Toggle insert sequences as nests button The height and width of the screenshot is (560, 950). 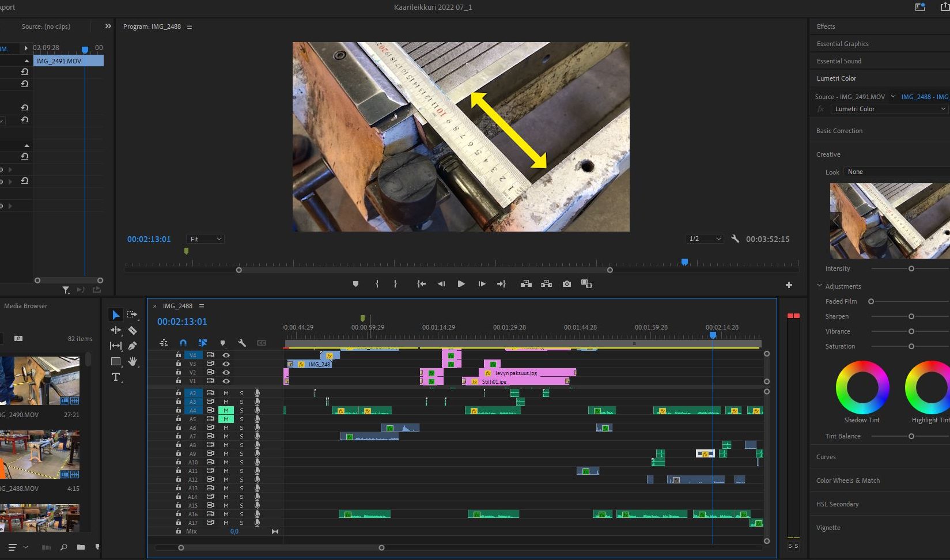tap(164, 343)
